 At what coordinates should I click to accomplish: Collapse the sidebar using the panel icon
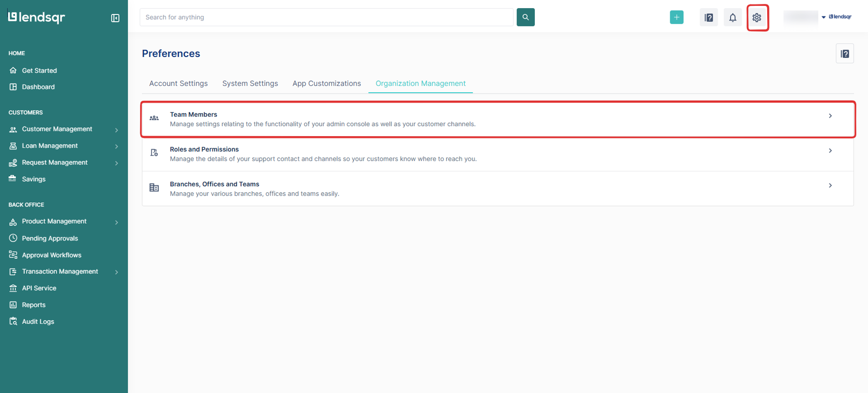pos(115,18)
